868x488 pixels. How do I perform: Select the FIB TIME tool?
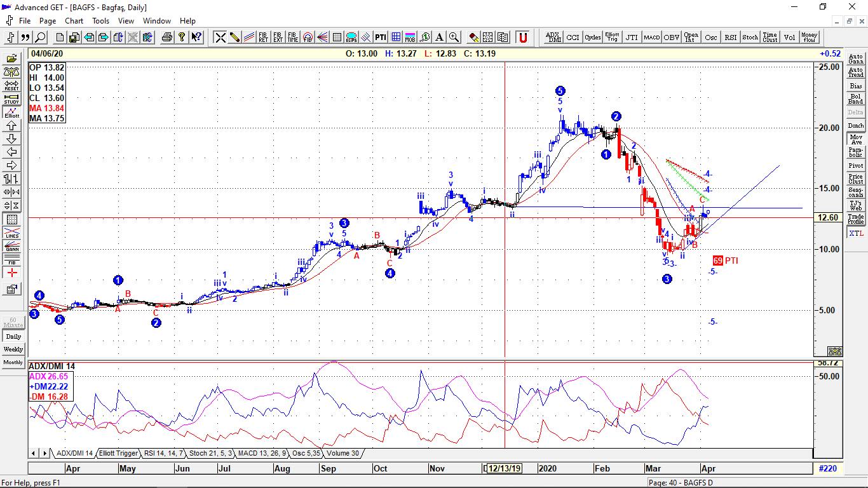point(293,37)
